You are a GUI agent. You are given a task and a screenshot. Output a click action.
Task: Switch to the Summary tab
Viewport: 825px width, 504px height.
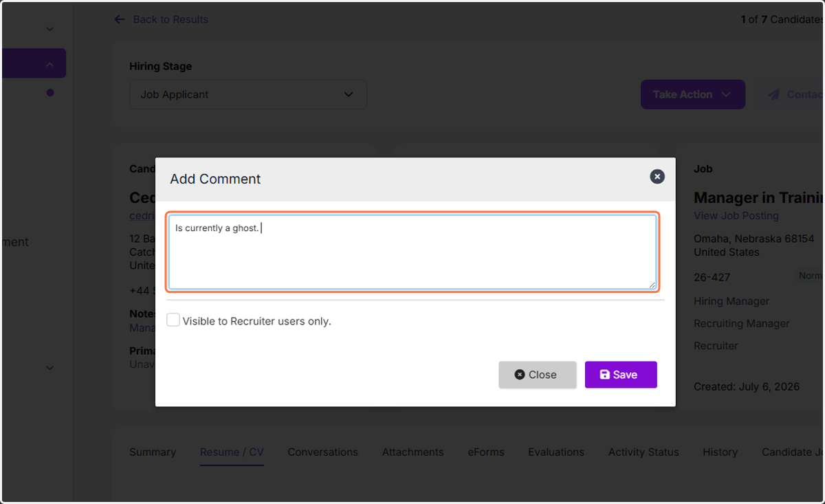click(153, 452)
